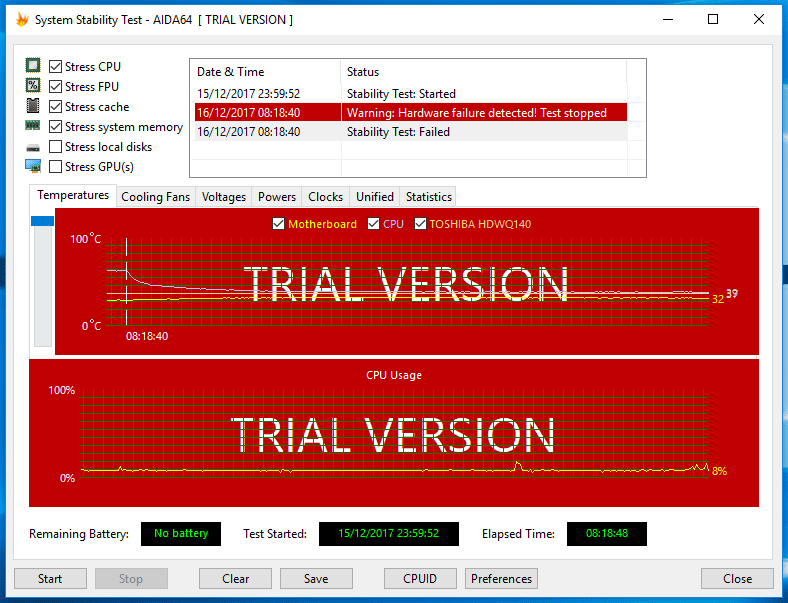Click the Status column header

(483, 72)
